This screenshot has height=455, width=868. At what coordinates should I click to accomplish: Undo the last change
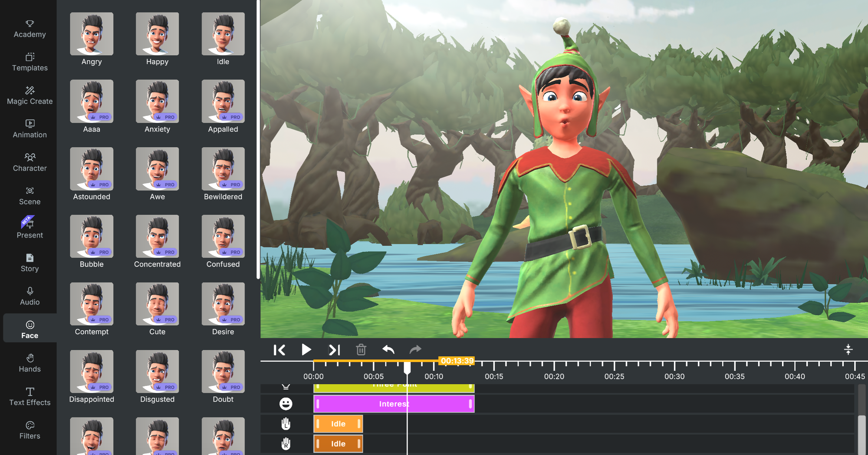point(388,349)
